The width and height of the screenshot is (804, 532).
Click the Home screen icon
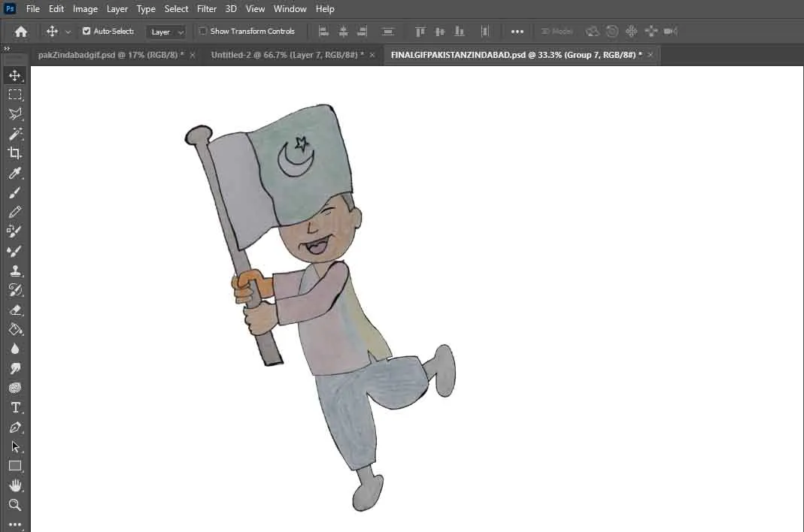point(21,32)
